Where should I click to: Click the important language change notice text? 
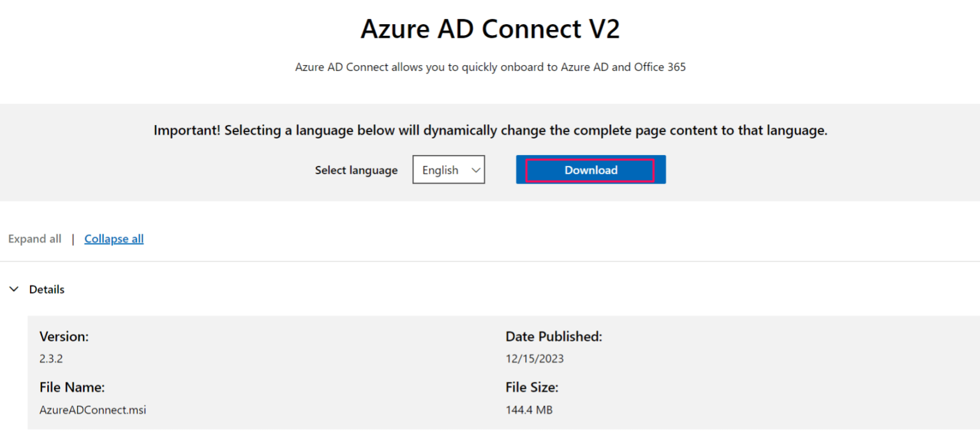[490, 130]
